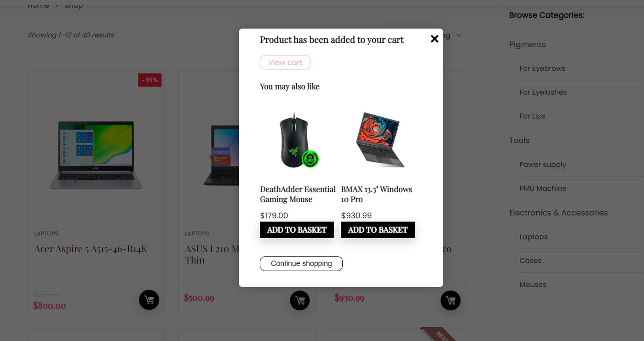This screenshot has height=341, width=644.
Task: Add BMAX 13.3" Windows laptop to basket
Action: tap(378, 230)
